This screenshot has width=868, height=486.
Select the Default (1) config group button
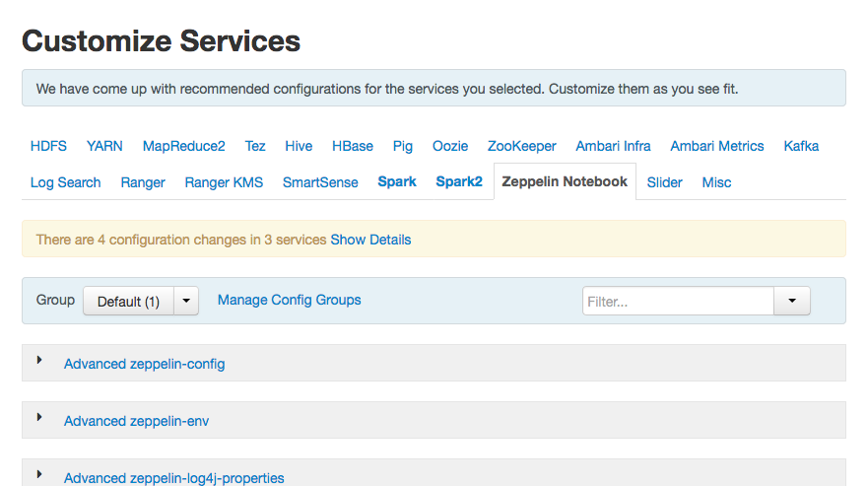pos(128,302)
